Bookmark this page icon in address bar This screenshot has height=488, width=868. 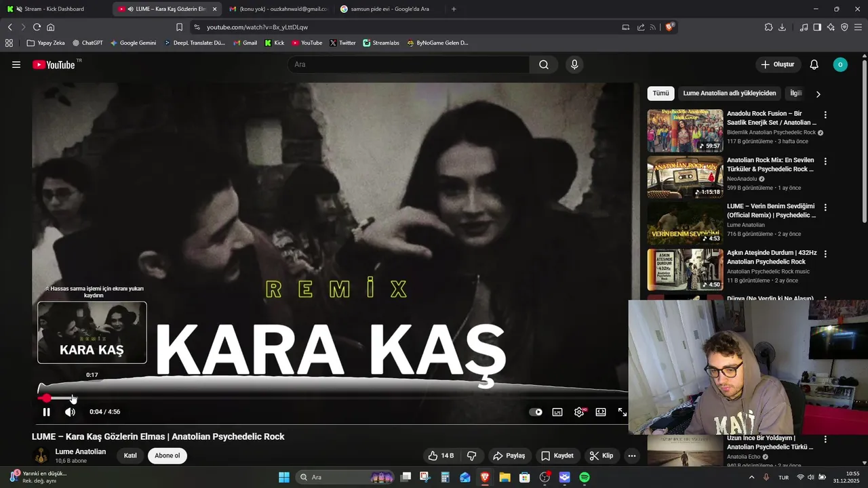click(179, 27)
